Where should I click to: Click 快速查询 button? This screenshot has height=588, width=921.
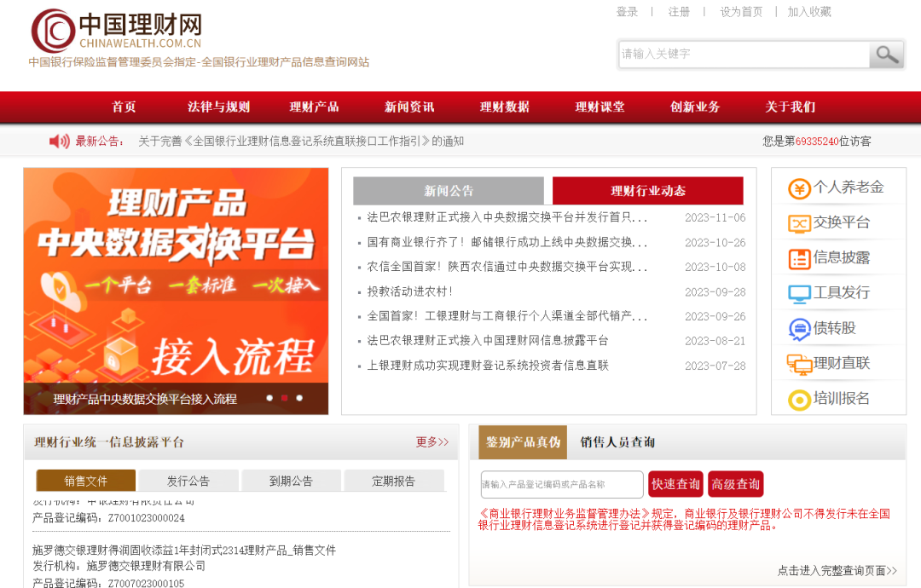click(x=675, y=484)
